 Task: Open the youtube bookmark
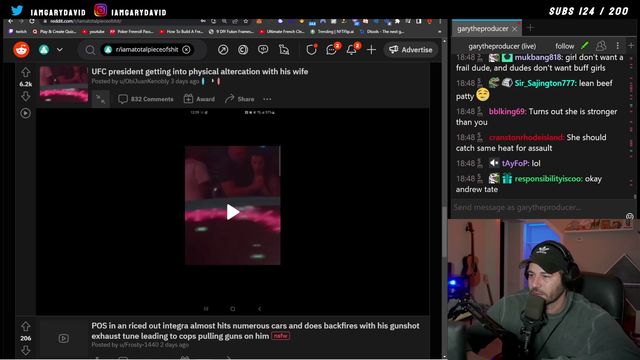click(93, 31)
